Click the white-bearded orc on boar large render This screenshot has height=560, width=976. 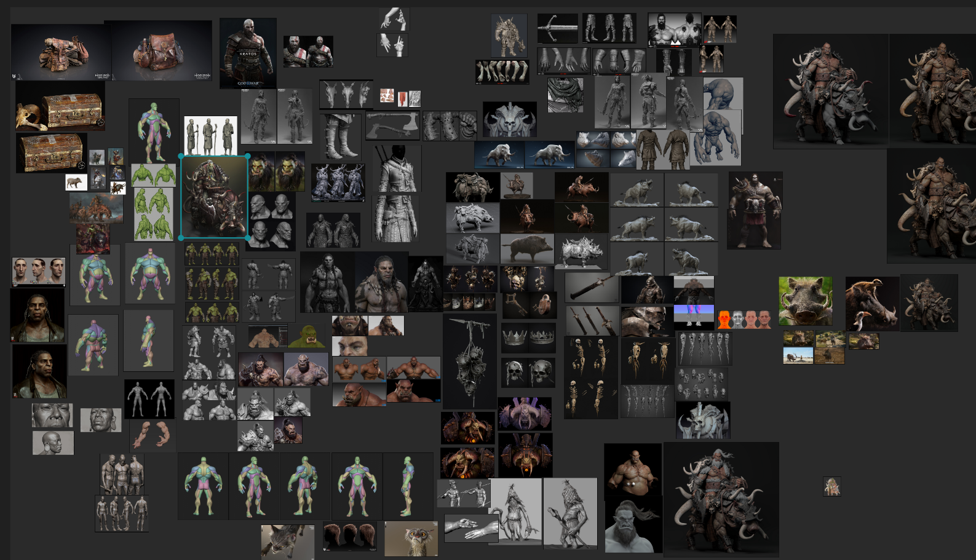(x=721, y=499)
